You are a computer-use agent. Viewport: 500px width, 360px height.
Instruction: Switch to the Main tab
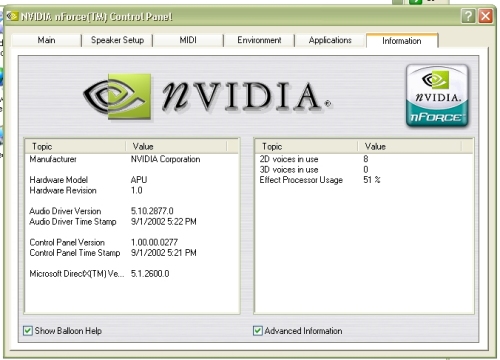pyautogui.click(x=47, y=40)
